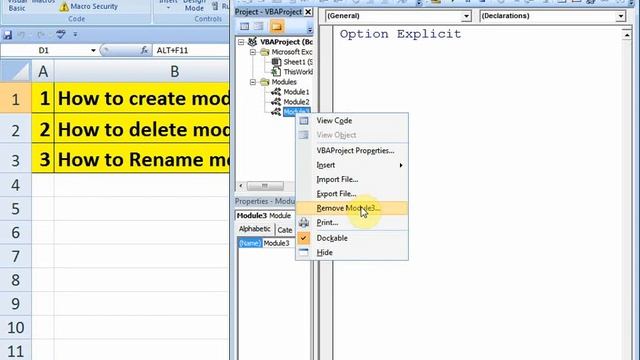Click up arrow of code window scrollbar
The width and height of the screenshot is (640, 360).
pyautogui.click(x=627, y=34)
